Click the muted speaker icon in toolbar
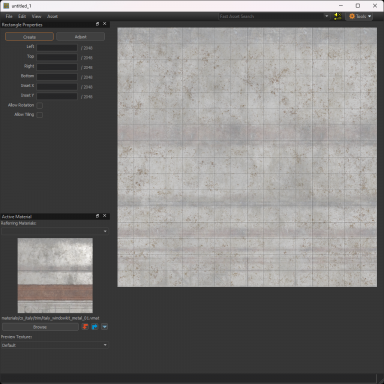The width and height of the screenshot is (384, 384). tap(338, 16)
